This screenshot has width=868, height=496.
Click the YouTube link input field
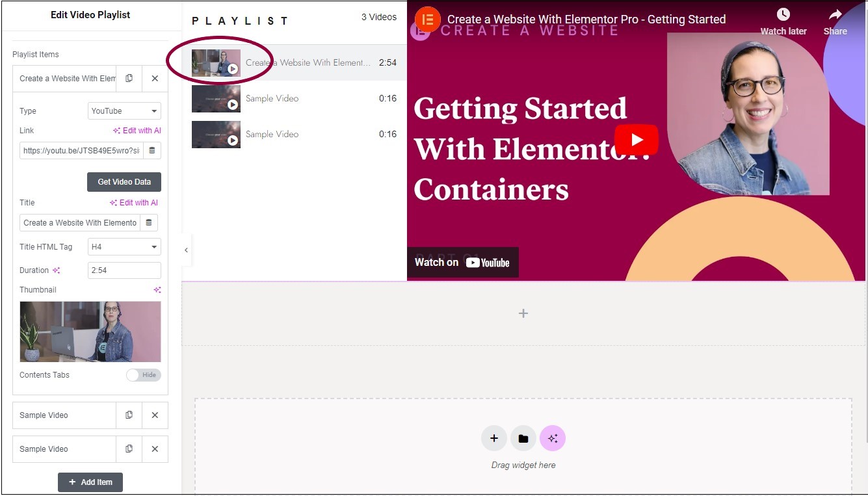tap(81, 150)
